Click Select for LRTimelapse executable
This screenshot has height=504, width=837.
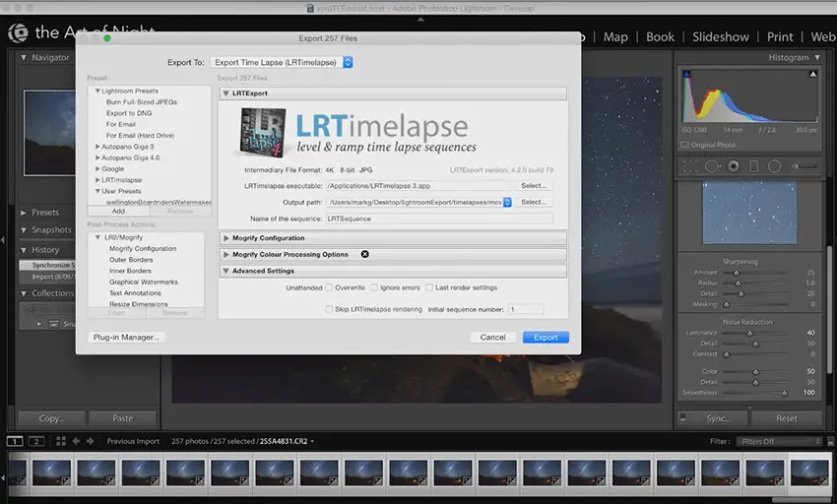pos(534,185)
